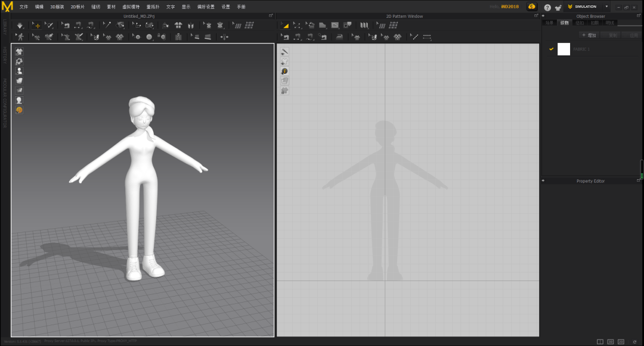Click the Simulate down-arrow icon in 3D toolbar
Screen dimensions: 644x346
[x=20, y=26]
